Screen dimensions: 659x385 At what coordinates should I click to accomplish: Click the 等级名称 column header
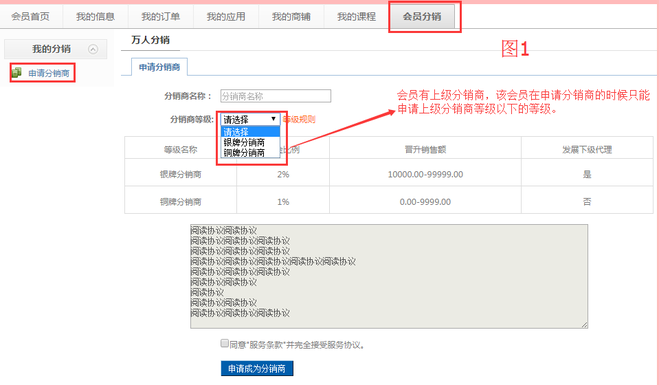coord(180,149)
